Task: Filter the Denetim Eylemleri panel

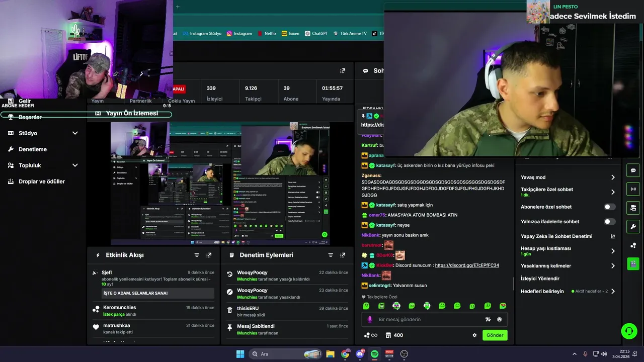Action: click(x=331, y=255)
